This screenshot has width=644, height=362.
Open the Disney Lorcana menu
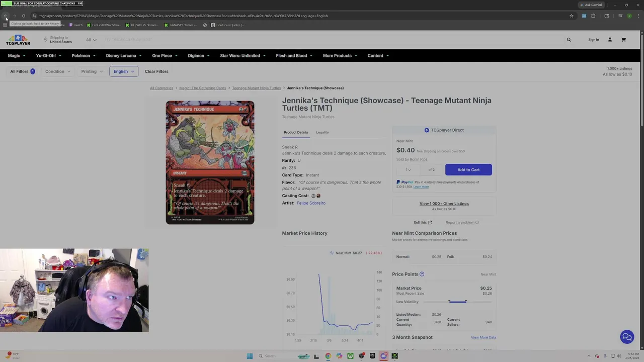point(124,56)
